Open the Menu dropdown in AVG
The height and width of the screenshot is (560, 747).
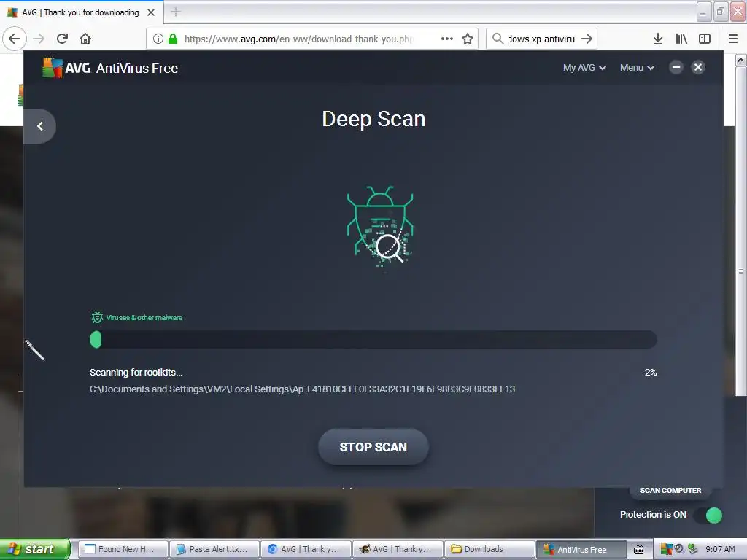pyautogui.click(x=637, y=68)
